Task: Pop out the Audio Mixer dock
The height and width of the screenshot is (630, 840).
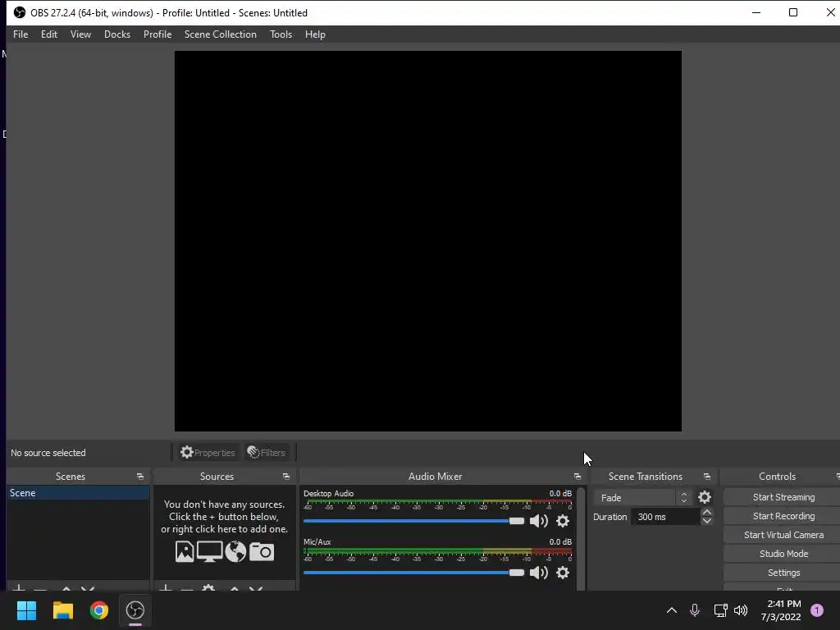Action: [x=577, y=477]
